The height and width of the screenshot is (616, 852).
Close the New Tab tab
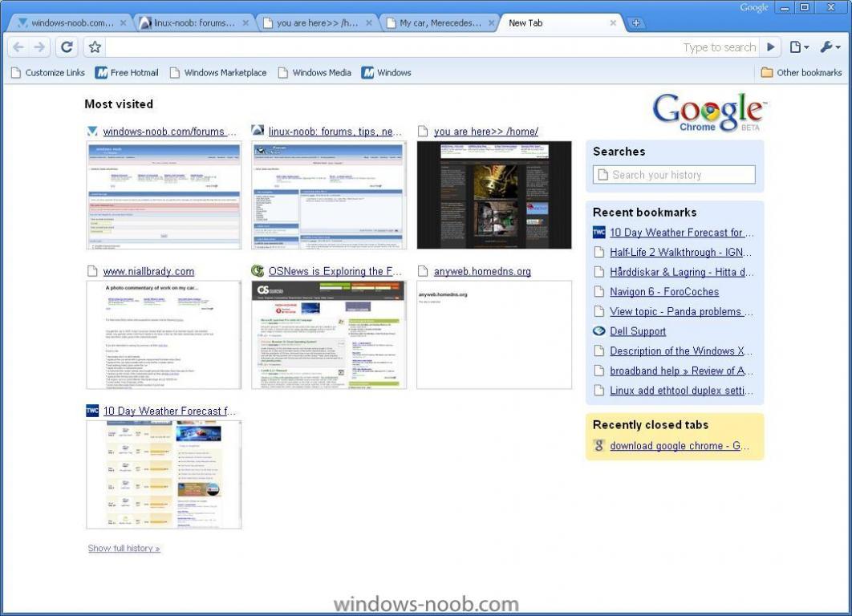click(613, 22)
